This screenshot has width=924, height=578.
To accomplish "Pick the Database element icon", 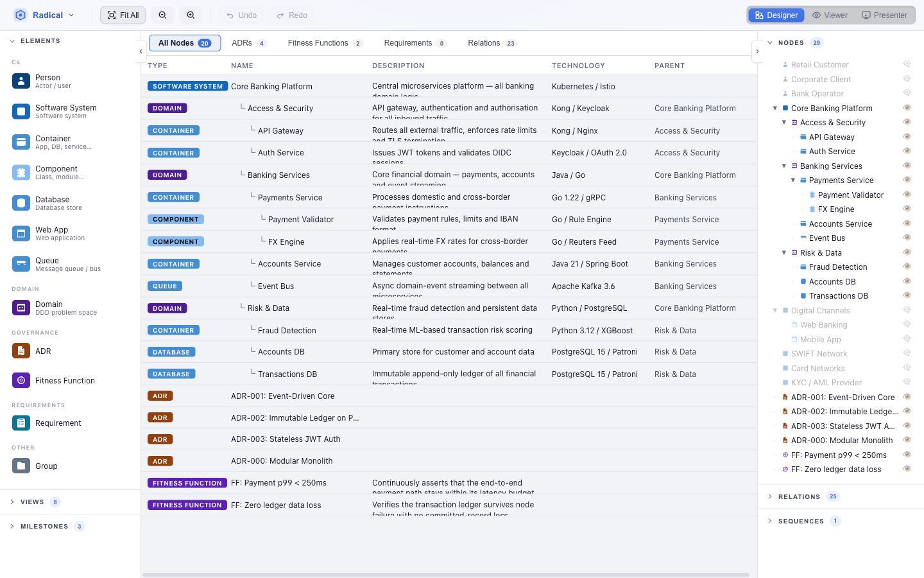I will (21, 203).
